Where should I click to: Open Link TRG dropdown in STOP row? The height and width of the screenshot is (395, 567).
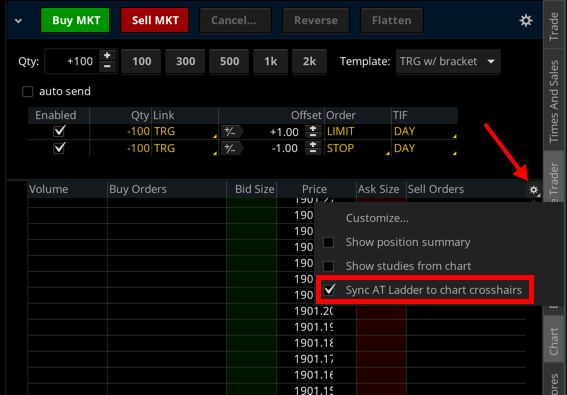185,148
